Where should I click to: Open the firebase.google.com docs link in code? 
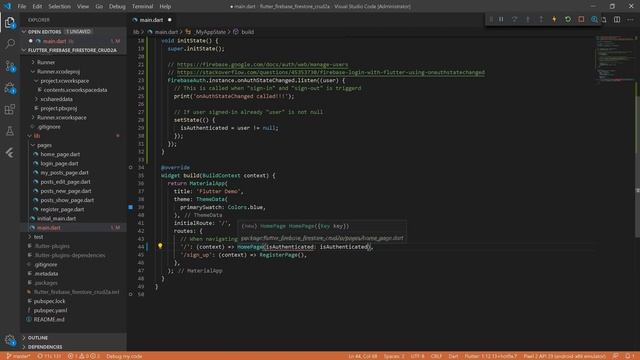[x=262, y=64]
